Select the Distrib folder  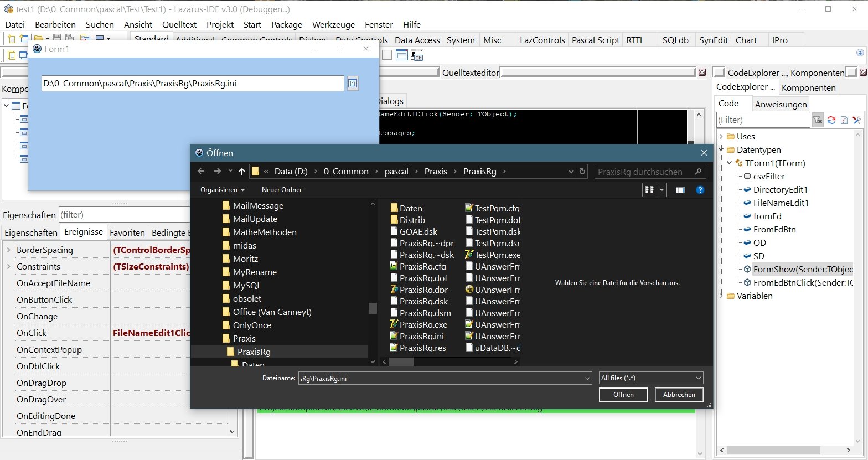pyautogui.click(x=407, y=220)
